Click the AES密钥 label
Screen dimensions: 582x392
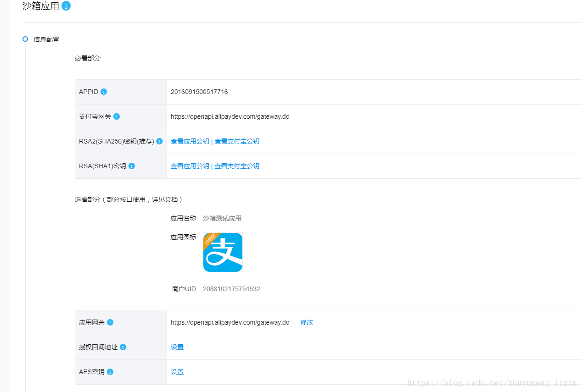(x=92, y=372)
